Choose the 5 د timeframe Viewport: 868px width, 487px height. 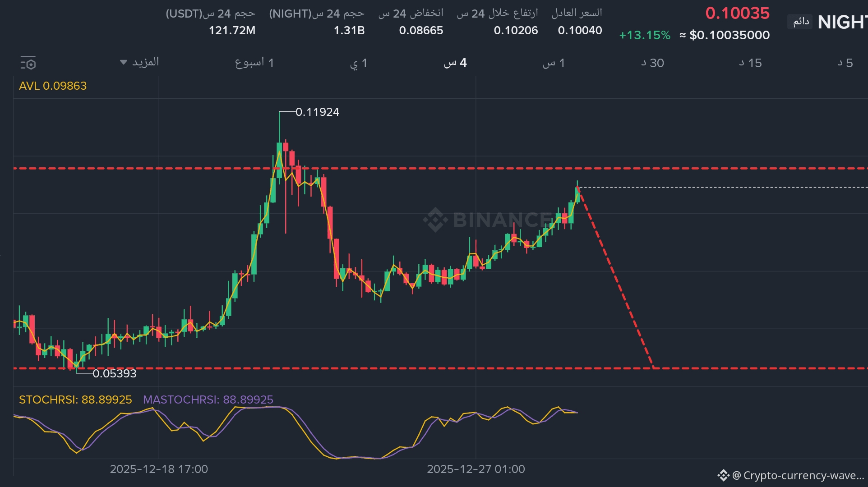point(845,63)
